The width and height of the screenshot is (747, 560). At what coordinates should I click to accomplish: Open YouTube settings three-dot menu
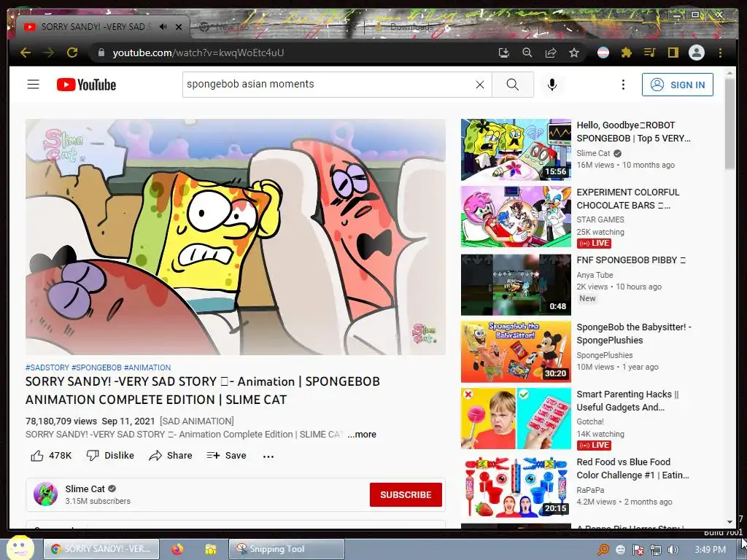pos(623,85)
